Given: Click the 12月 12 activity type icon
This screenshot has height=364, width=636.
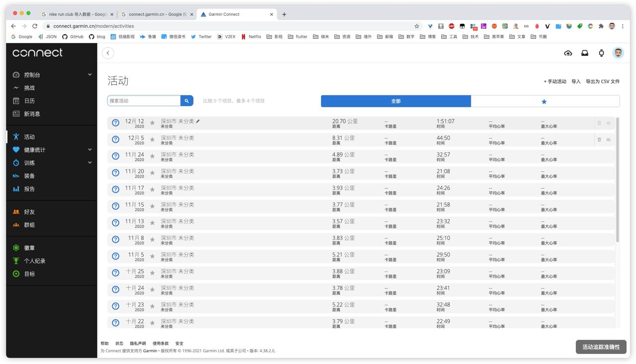Looking at the screenshot, I should click(x=115, y=123).
